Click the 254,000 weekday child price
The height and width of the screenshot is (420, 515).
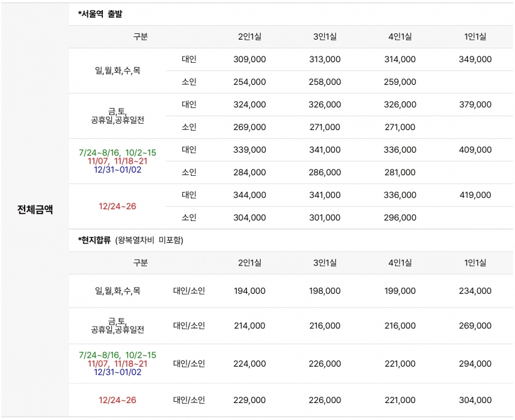coord(249,82)
